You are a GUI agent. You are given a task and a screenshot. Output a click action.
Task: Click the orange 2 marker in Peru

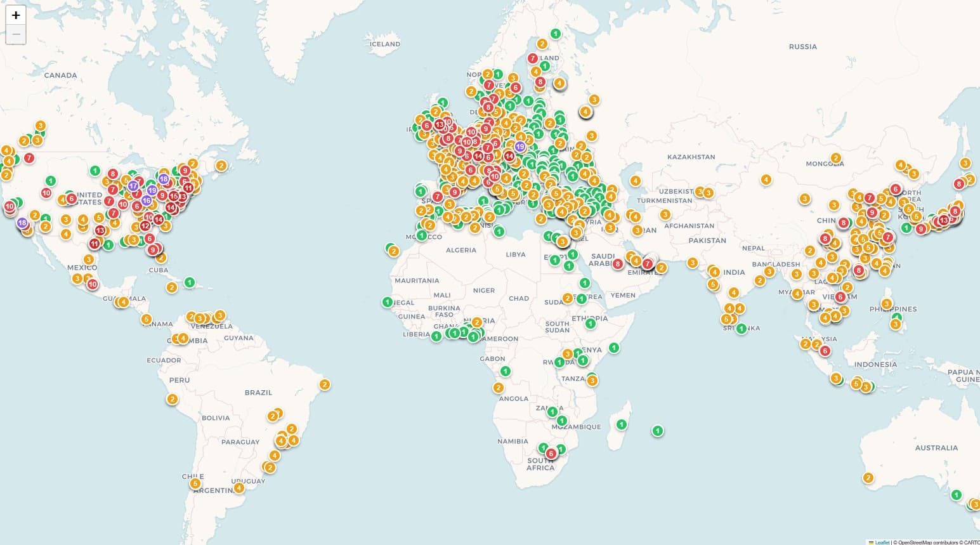click(x=172, y=399)
